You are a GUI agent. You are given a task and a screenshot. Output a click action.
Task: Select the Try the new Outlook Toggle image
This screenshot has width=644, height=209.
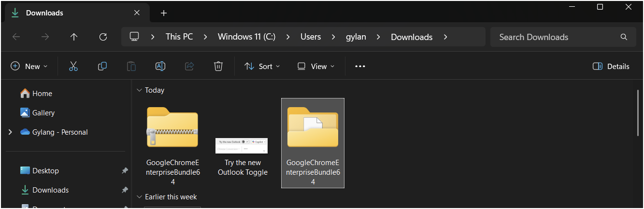pos(242,157)
